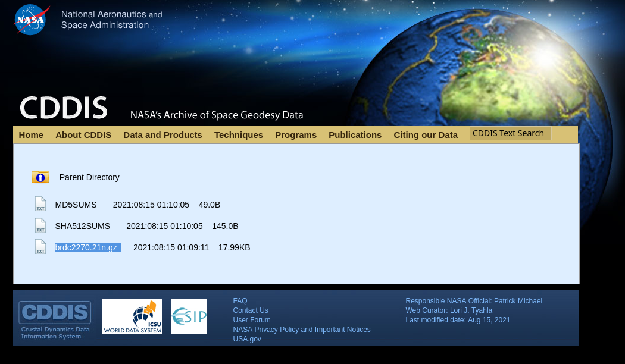
Task: Open the NASA Privacy Policy and Important Notices
Action: 301,330
